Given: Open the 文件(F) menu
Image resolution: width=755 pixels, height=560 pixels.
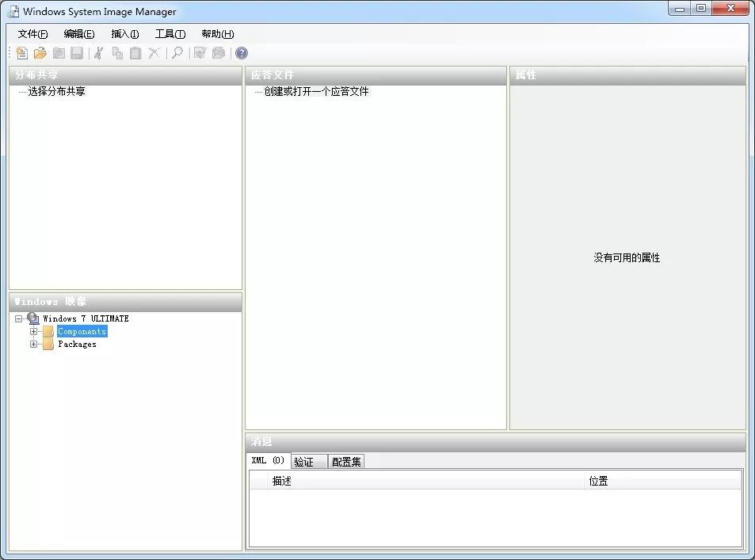Looking at the screenshot, I should click(x=32, y=34).
